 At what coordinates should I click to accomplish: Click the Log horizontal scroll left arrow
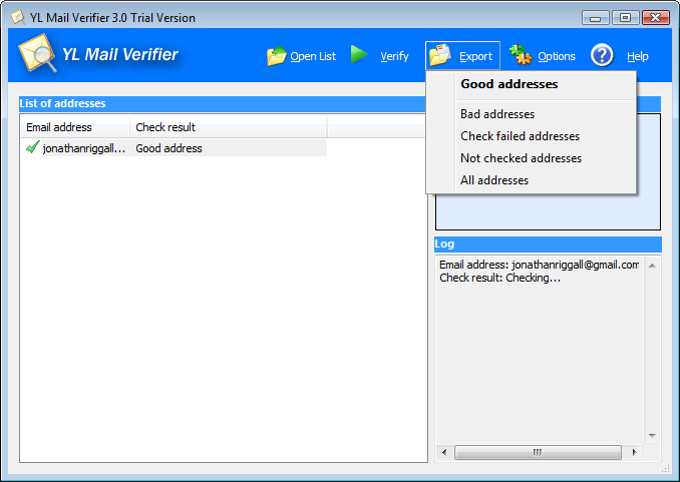444,452
